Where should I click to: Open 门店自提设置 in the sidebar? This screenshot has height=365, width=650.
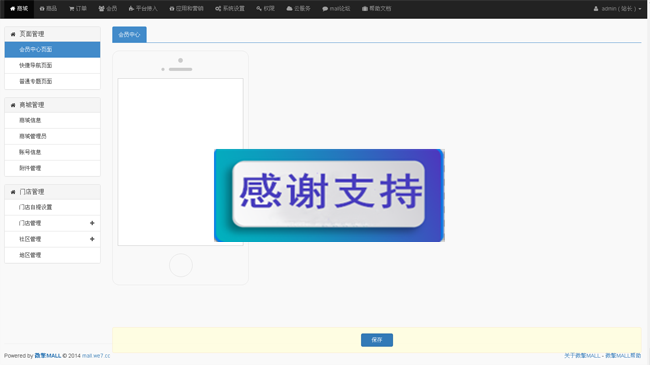(52, 207)
